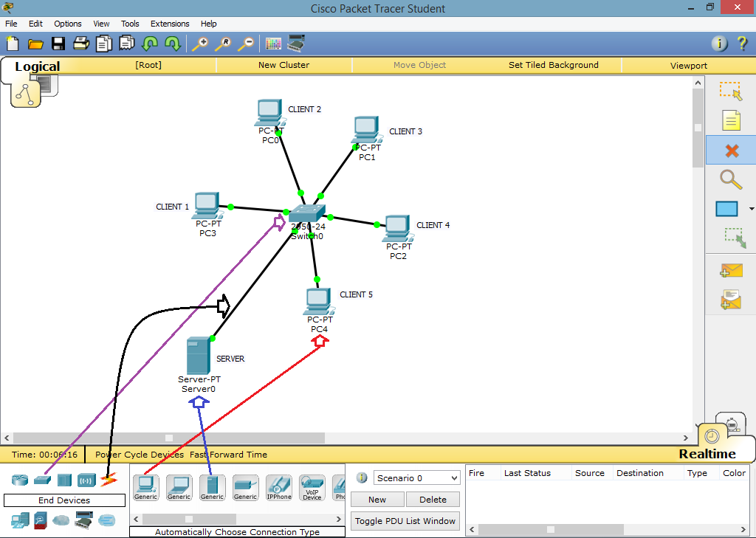Image resolution: width=756 pixels, height=538 pixels.
Task: Click the Zoom In magnifier on the toolbar
Action: click(x=199, y=44)
